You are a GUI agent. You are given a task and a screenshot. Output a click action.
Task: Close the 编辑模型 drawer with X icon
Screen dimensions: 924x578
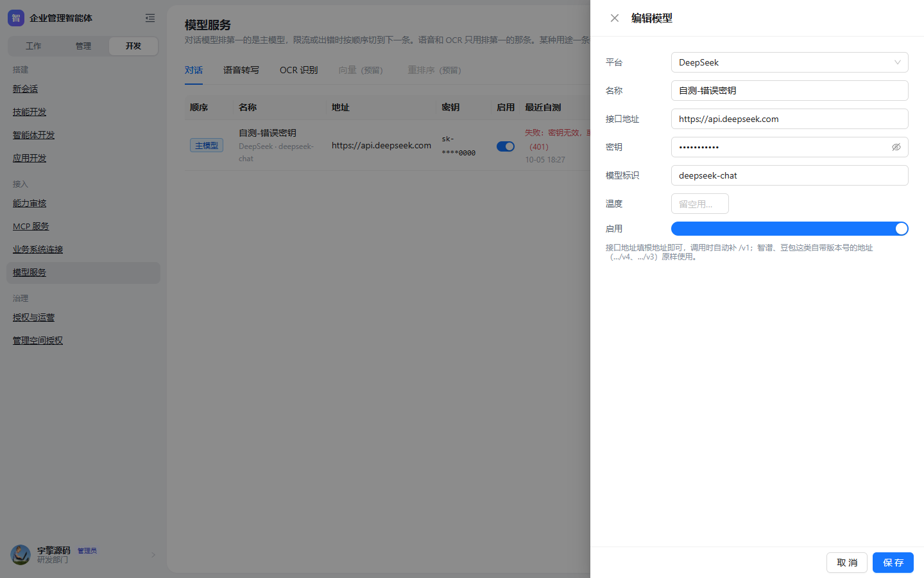(615, 18)
